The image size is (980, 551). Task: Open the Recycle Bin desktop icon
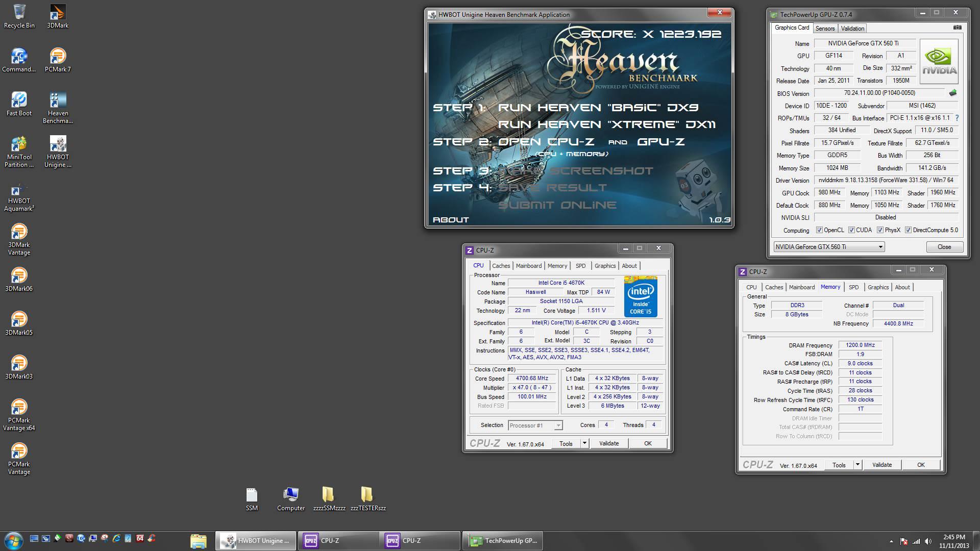click(x=19, y=16)
